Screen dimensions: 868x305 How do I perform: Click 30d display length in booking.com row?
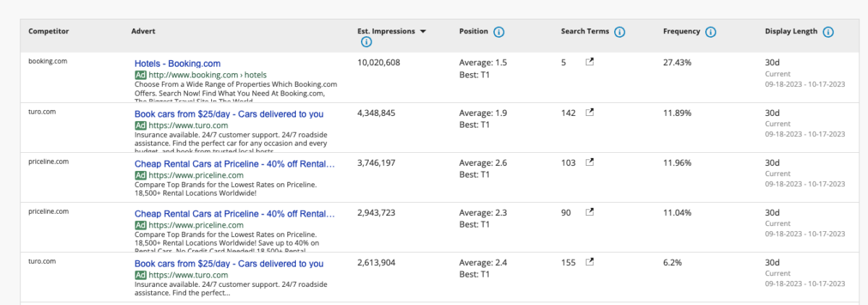coord(773,63)
